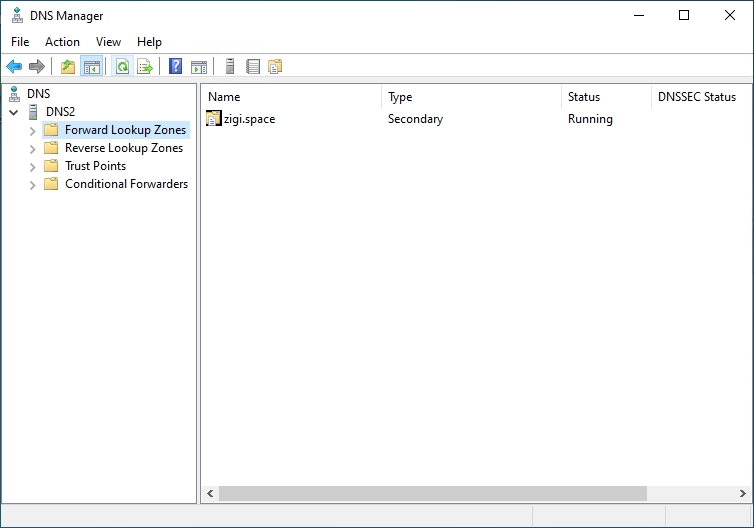Click the horizontal scrollbar left arrow
This screenshot has height=528, width=754.
tap(210, 493)
